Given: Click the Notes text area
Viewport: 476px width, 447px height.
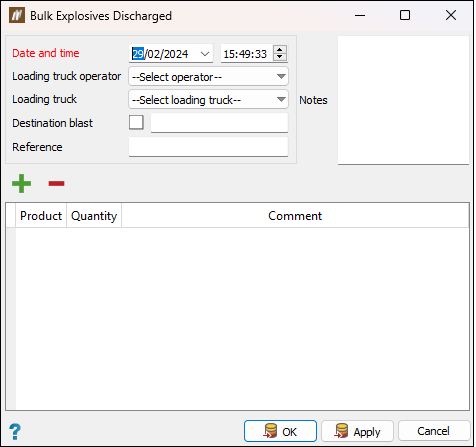Looking at the screenshot, I should pyautogui.click(x=403, y=100).
